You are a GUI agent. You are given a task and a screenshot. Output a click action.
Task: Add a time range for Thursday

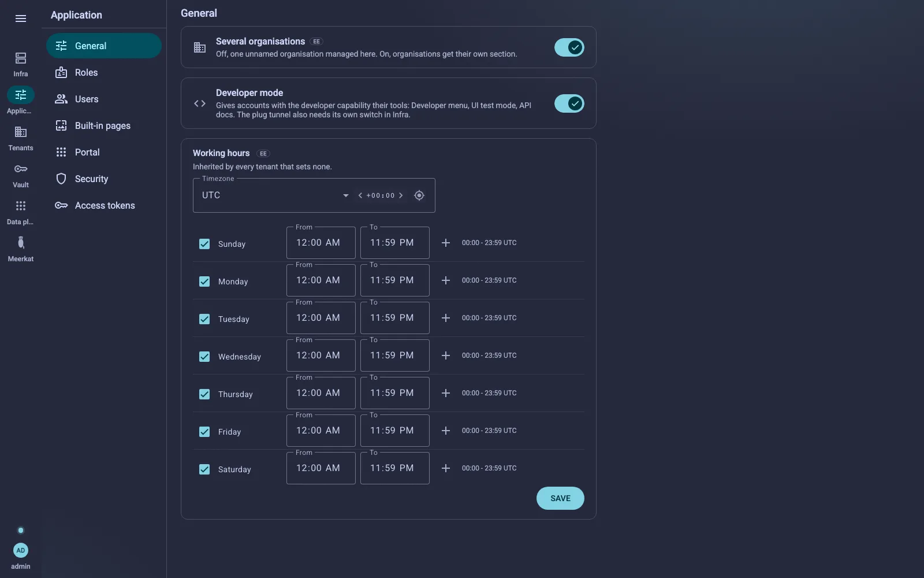coord(446,393)
